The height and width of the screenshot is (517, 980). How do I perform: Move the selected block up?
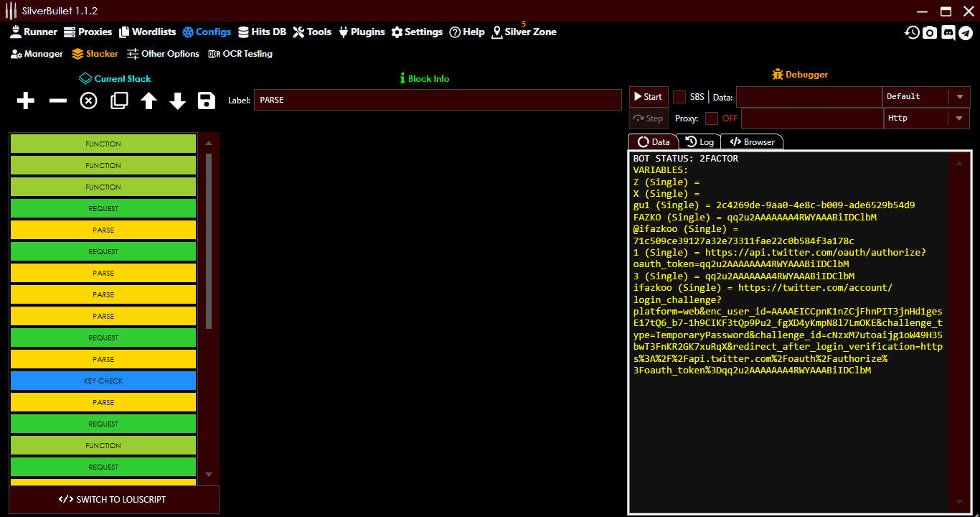(x=149, y=101)
